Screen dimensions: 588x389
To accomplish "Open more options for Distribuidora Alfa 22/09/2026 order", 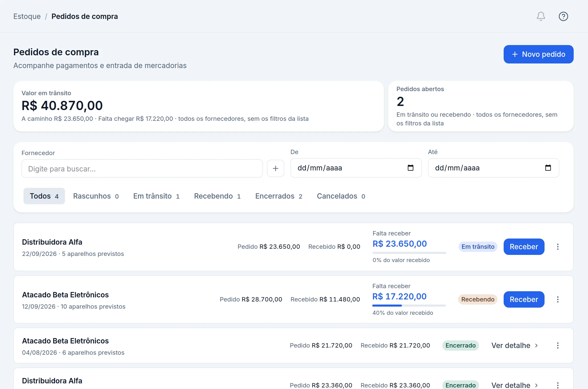I will (x=558, y=247).
